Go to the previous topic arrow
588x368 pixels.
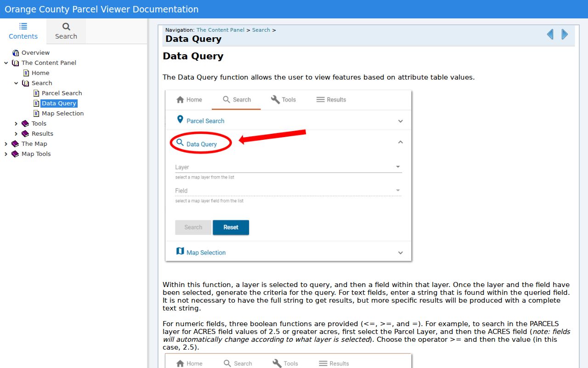click(550, 34)
